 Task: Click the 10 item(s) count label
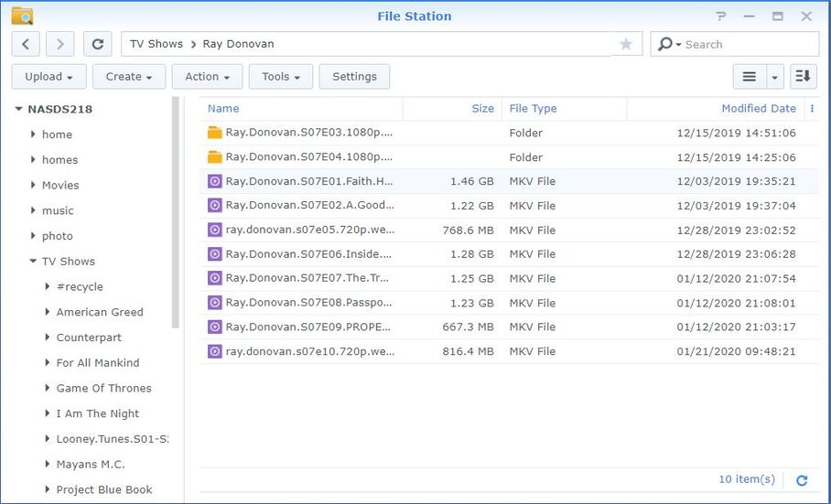click(746, 479)
